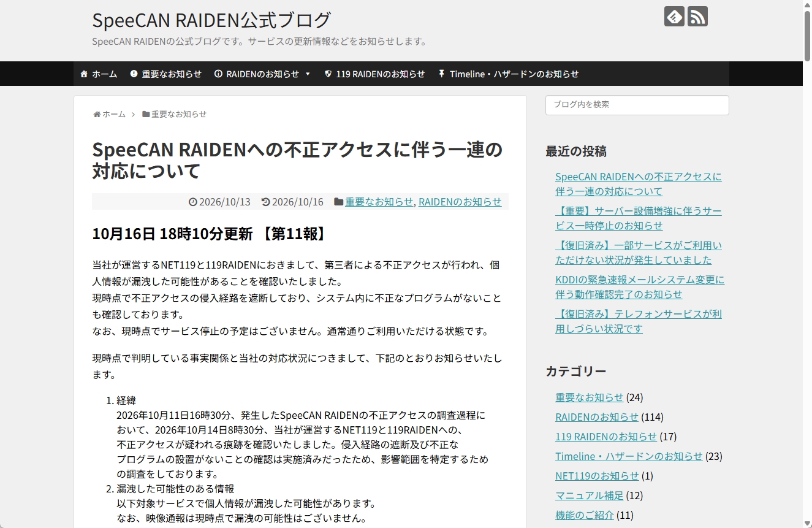
Task: Open recent post テレフォンサービスが利用しづらい
Action: (x=639, y=321)
